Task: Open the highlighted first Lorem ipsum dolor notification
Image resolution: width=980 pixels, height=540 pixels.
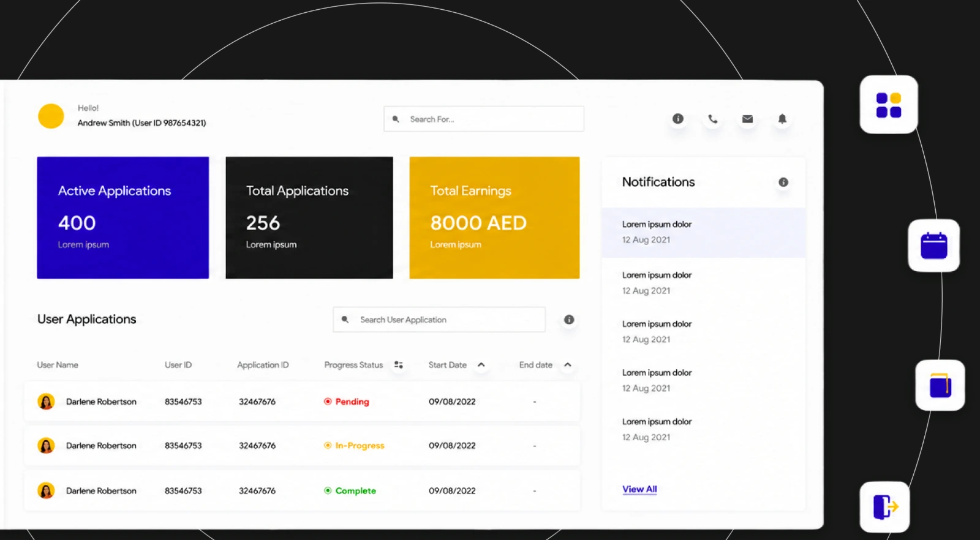Action: point(703,233)
